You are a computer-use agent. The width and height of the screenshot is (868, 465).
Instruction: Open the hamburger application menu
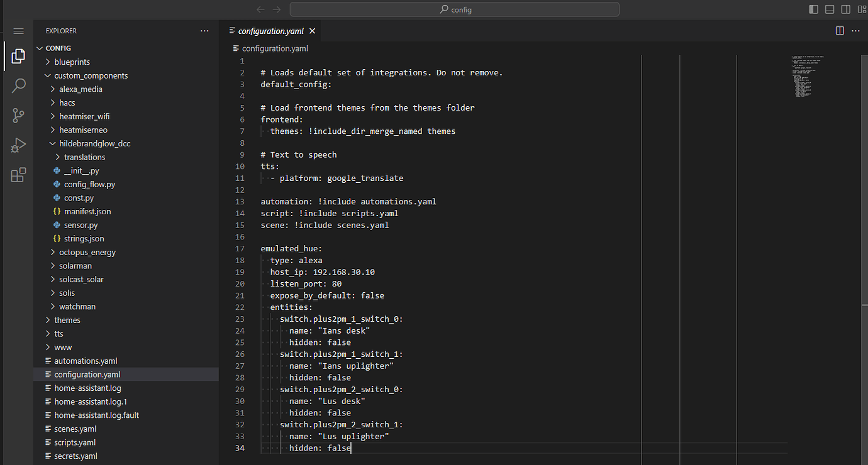(x=18, y=31)
